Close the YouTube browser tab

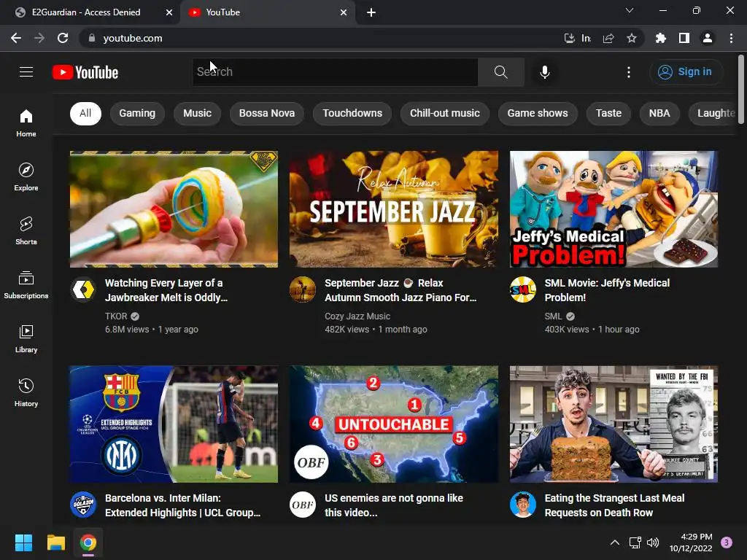point(344,12)
